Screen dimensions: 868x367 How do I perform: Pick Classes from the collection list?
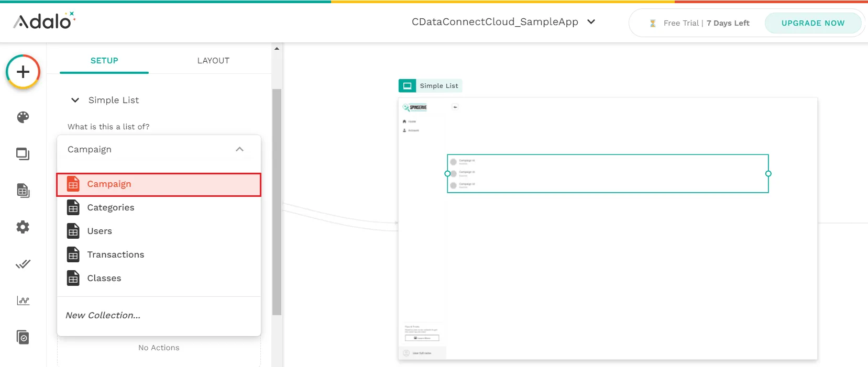(x=104, y=279)
